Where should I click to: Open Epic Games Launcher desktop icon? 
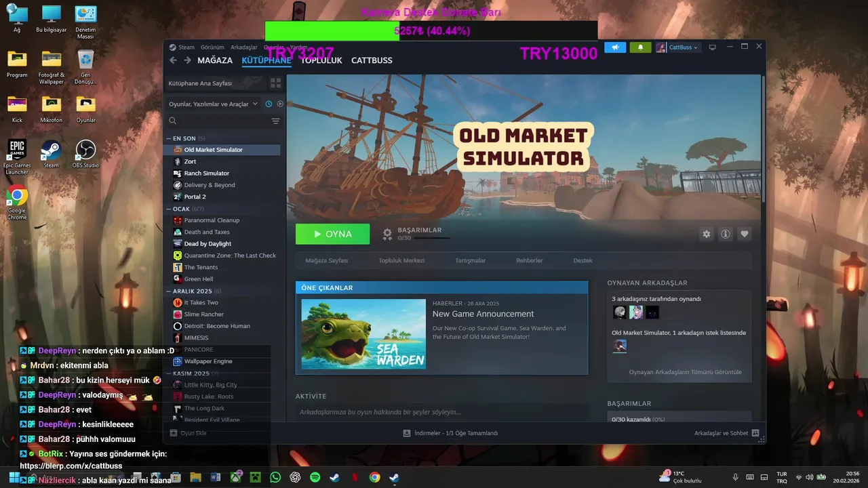click(x=17, y=157)
